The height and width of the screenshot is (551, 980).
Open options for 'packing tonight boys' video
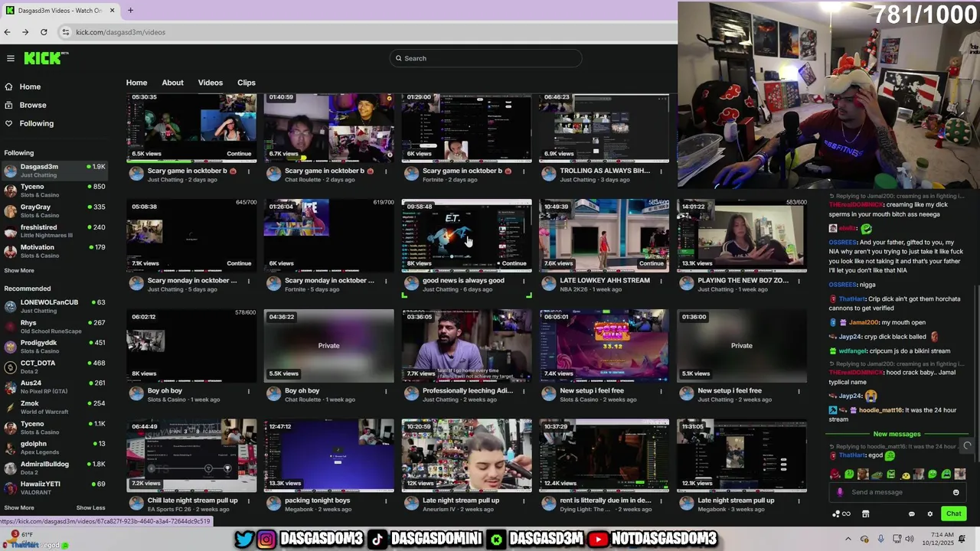pyautogui.click(x=386, y=500)
